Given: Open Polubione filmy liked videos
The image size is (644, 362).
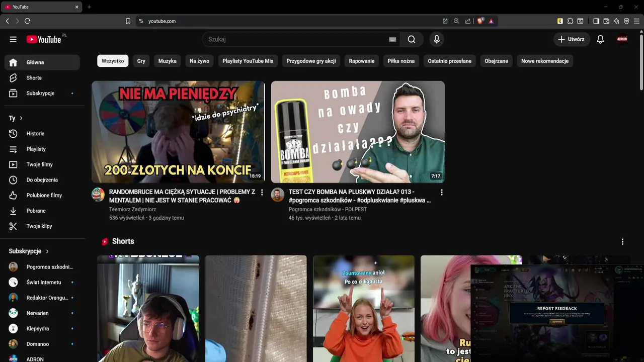Looking at the screenshot, I should [x=42, y=196].
